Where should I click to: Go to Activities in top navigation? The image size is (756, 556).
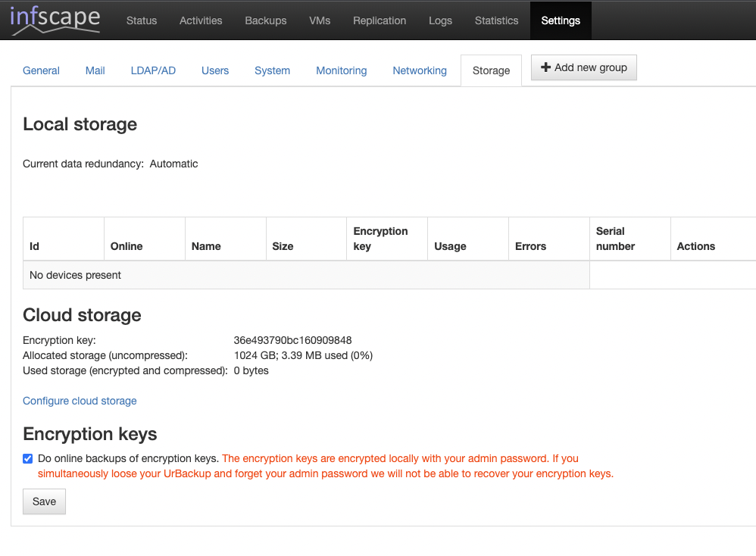(201, 20)
